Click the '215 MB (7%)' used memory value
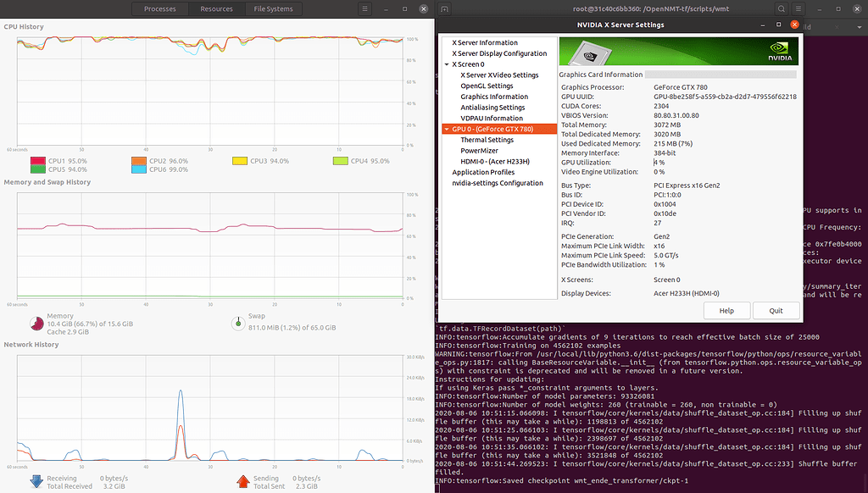This screenshot has height=493, width=868. 673,144
